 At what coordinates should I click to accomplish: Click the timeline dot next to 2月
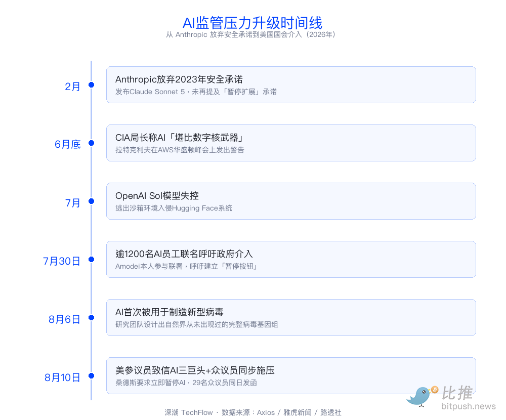click(91, 85)
